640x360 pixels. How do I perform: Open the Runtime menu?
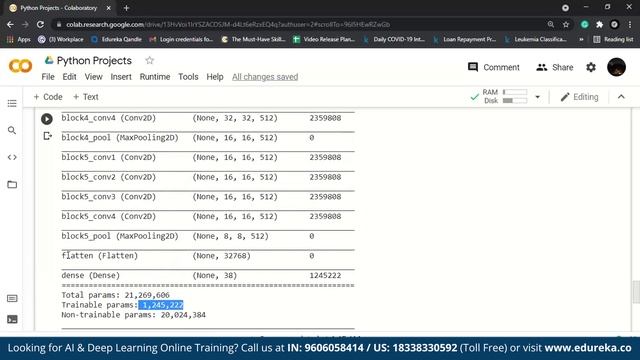tap(155, 77)
